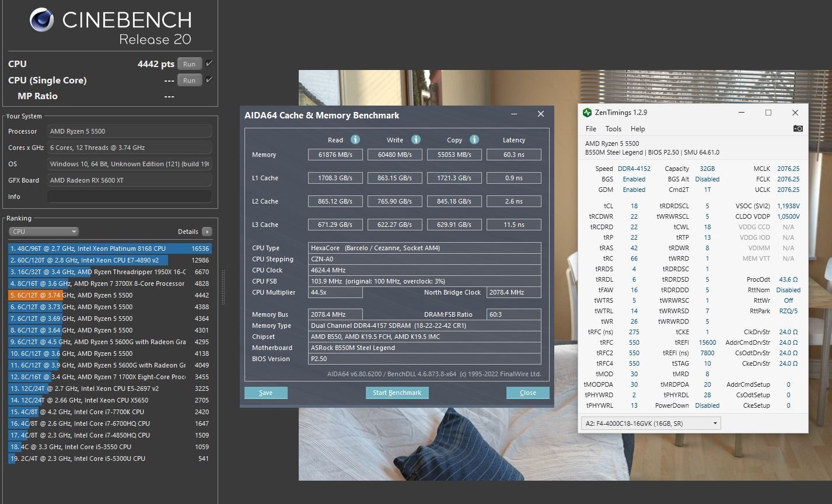Select ranking entry Core i7-6700HQ CPU
The image size is (832, 504).
pyautogui.click(x=110, y=423)
